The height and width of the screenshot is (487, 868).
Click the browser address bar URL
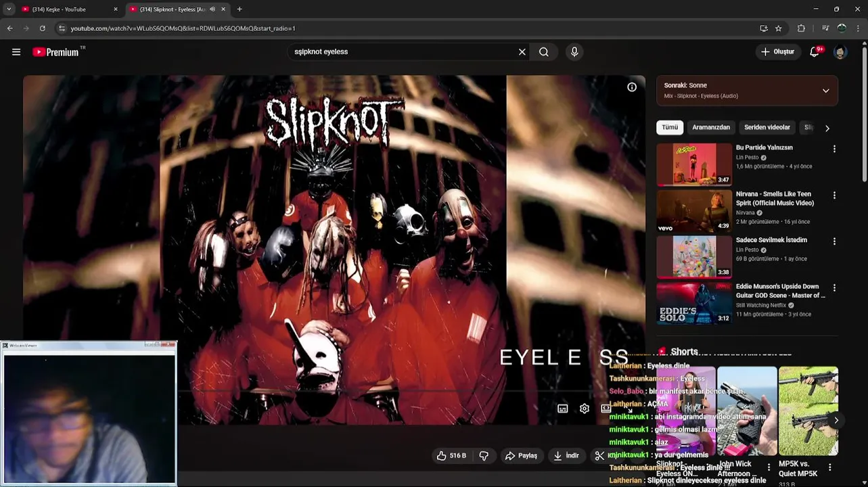[183, 28]
